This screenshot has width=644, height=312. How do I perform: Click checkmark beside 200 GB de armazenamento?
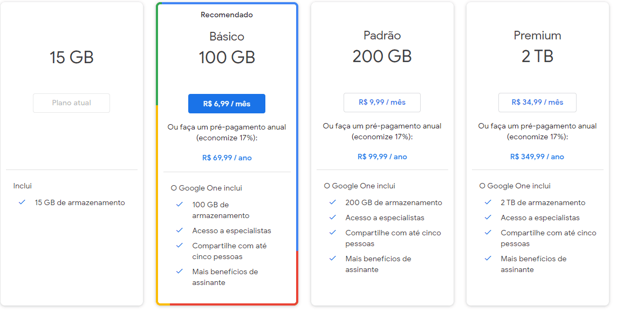point(333,202)
